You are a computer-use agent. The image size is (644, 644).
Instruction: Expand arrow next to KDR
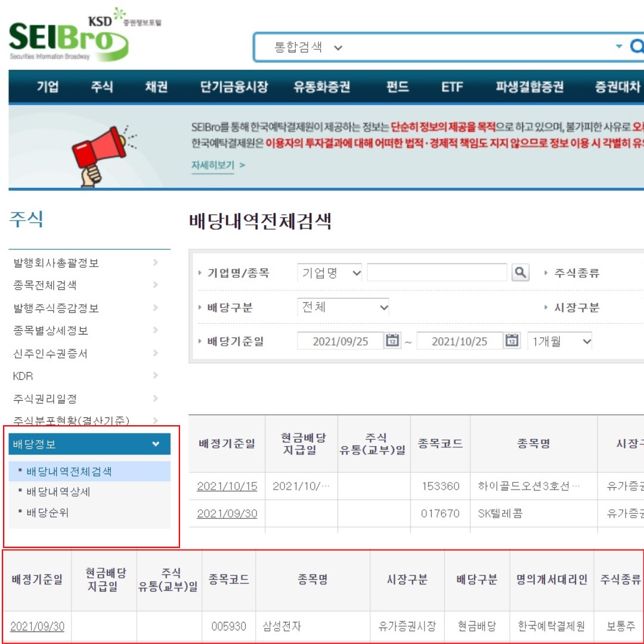coord(155,375)
